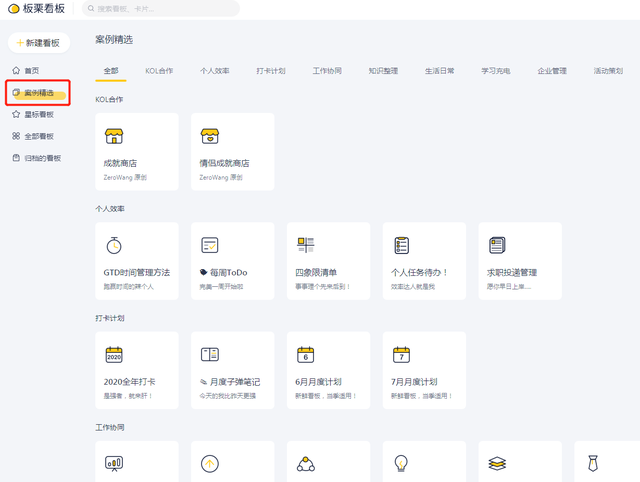
Task: Open 案例精选 in the sidebar
Action: (x=38, y=93)
